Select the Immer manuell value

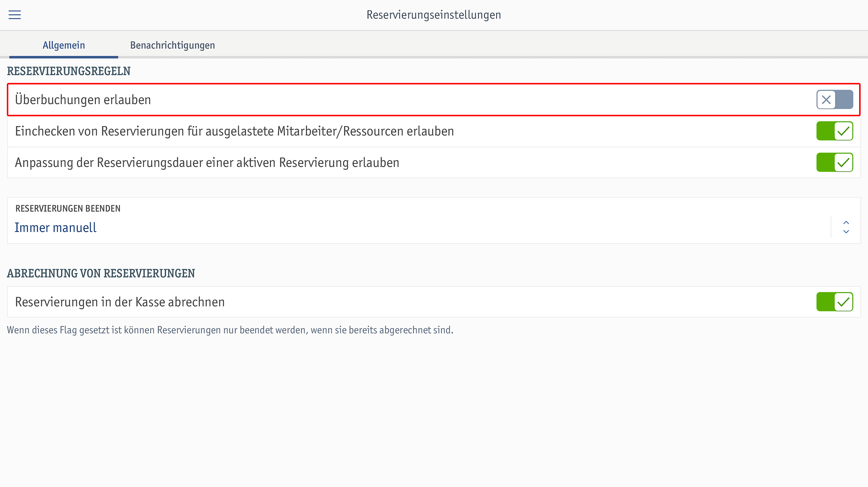(56, 228)
